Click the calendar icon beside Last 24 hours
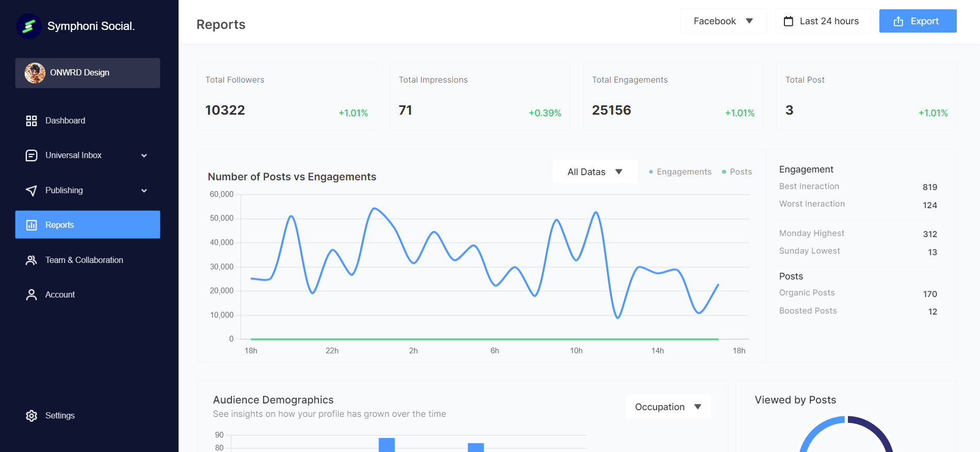980x452 pixels. (789, 21)
